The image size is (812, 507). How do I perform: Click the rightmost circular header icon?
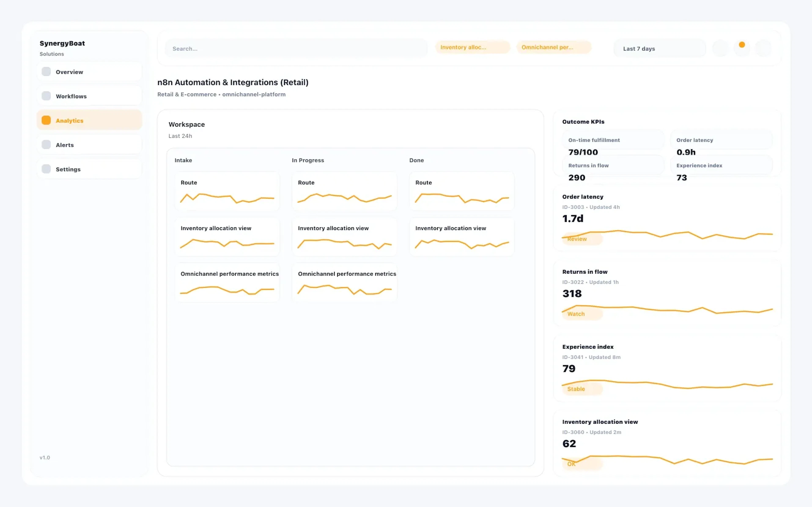pos(764,48)
